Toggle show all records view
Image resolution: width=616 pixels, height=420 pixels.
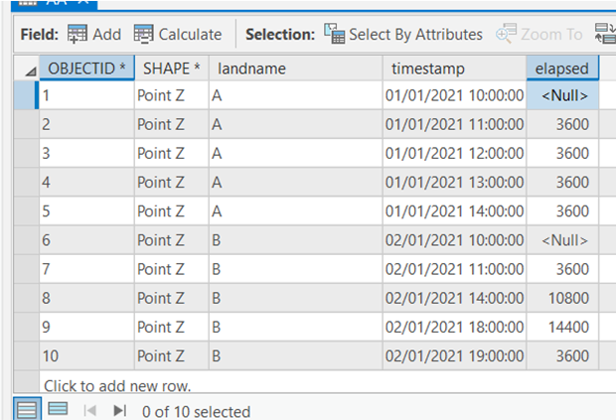click(27, 409)
